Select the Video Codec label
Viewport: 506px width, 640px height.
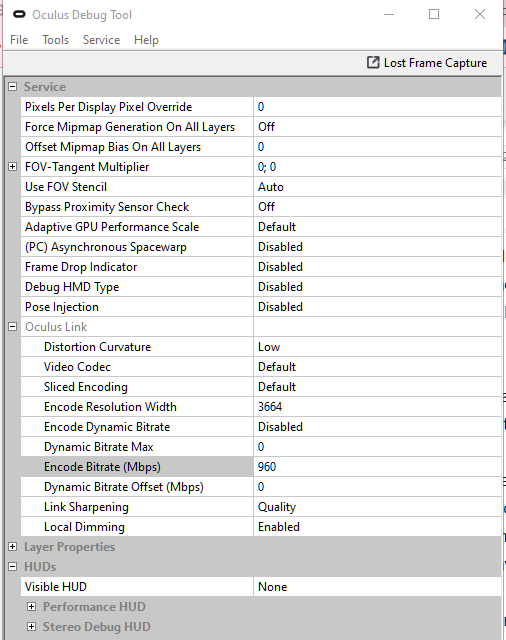[77, 367]
